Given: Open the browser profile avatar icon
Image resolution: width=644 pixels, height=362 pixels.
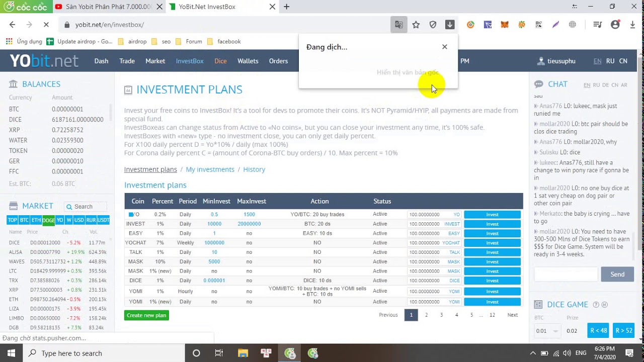Looking at the screenshot, I should click(x=615, y=25).
